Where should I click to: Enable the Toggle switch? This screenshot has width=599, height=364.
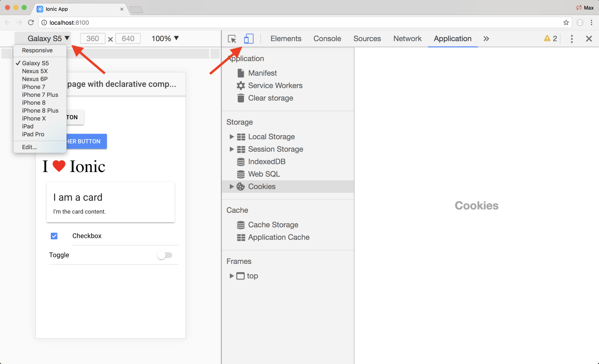(x=165, y=255)
